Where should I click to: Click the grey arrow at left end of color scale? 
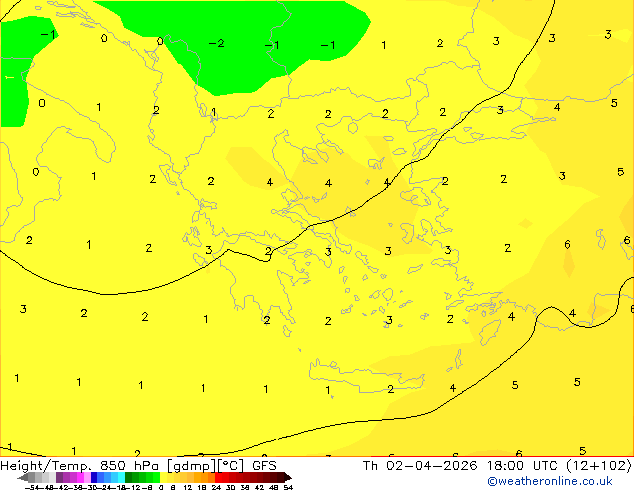click(x=23, y=477)
